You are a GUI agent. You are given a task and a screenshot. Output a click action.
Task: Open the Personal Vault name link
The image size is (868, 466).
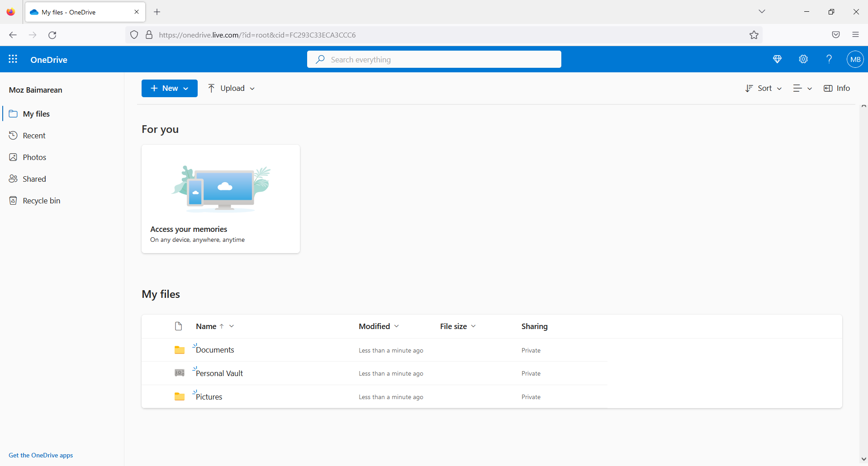click(x=219, y=373)
